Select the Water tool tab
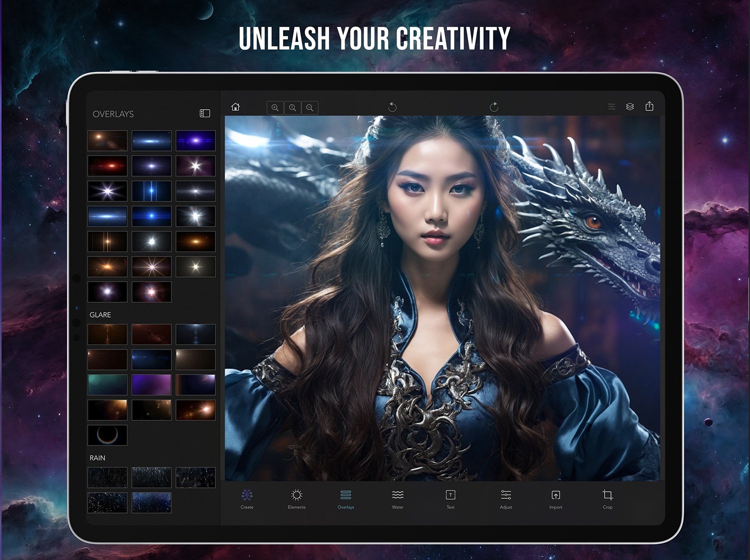The width and height of the screenshot is (750, 560). 397,499
